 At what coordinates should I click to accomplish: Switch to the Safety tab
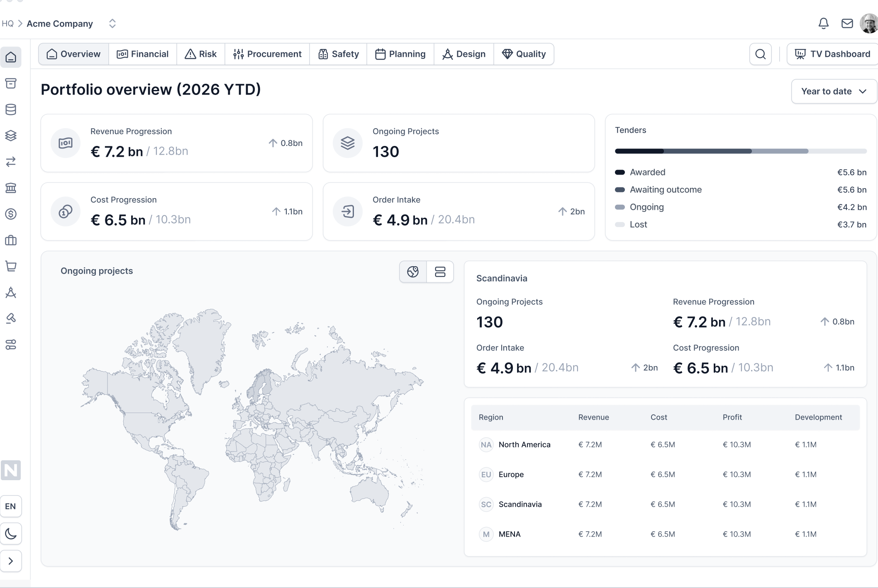click(x=338, y=54)
